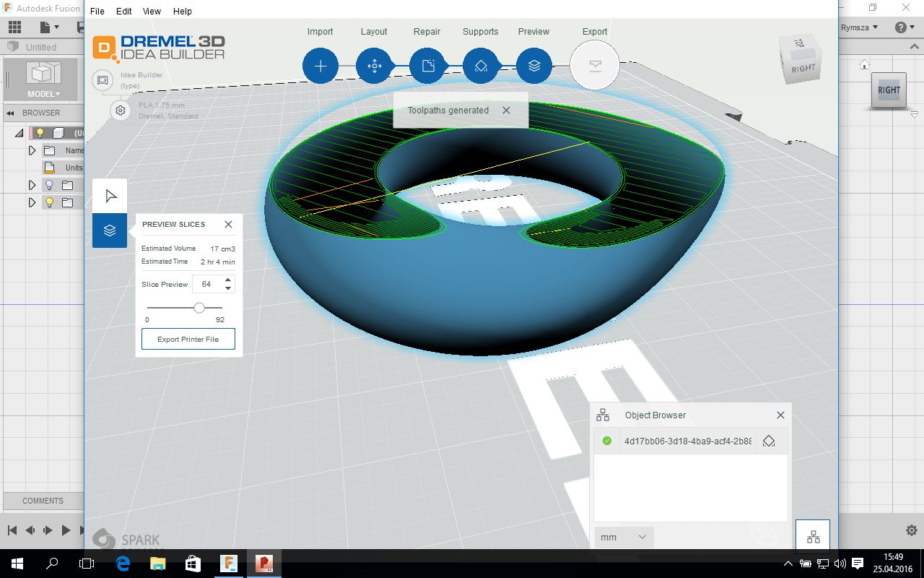
Task: Open print settings gear for PLA
Action: (x=121, y=111)
